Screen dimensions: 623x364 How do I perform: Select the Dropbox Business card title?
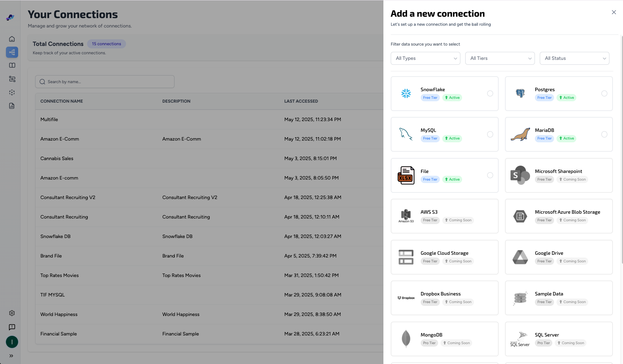click(441, 294)
